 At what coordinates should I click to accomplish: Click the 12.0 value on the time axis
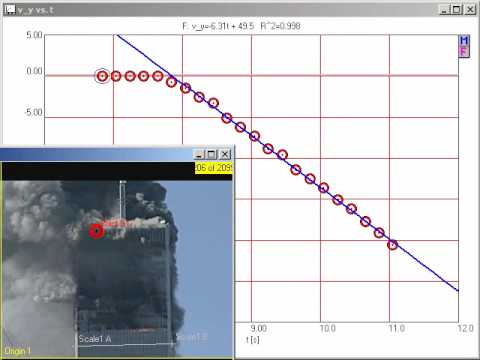pos(466,328)
